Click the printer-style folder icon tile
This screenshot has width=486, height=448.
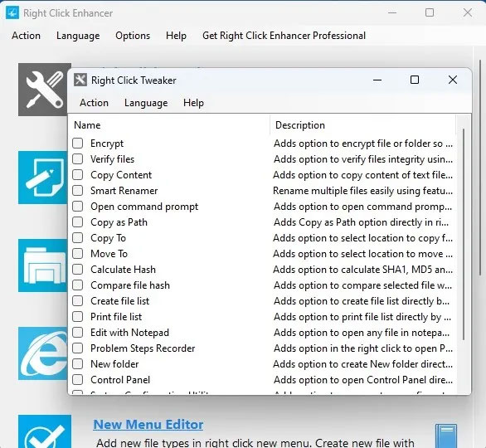(x=43, y=265)
